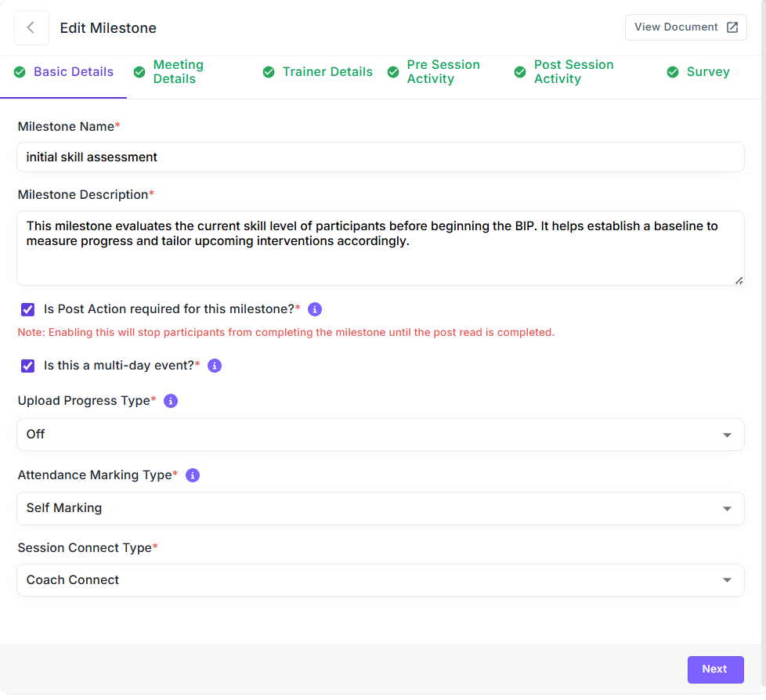Click info icon beside Attendance Marking Type
This screenshot has height=700, width=766.
pyautogui.click(x=193, y=475)
